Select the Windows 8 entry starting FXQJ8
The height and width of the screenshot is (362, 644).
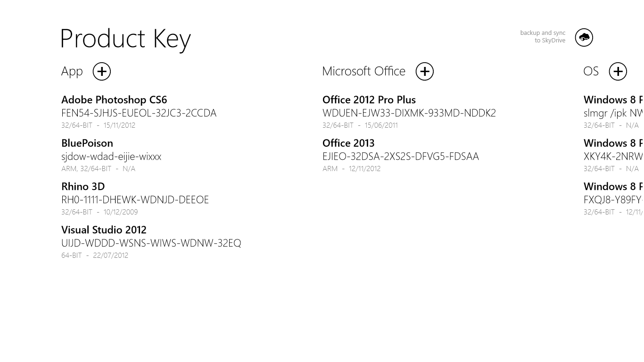[x=612, y=200]
